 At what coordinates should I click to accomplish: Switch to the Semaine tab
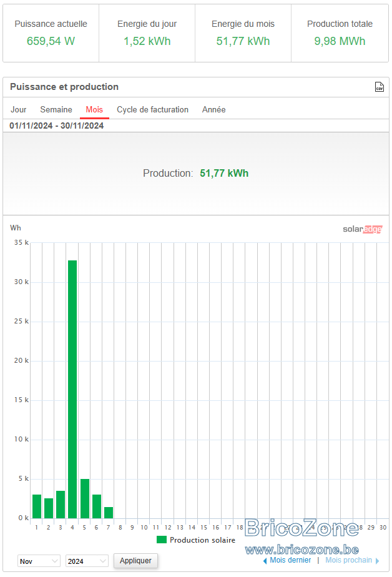[56, 110]
